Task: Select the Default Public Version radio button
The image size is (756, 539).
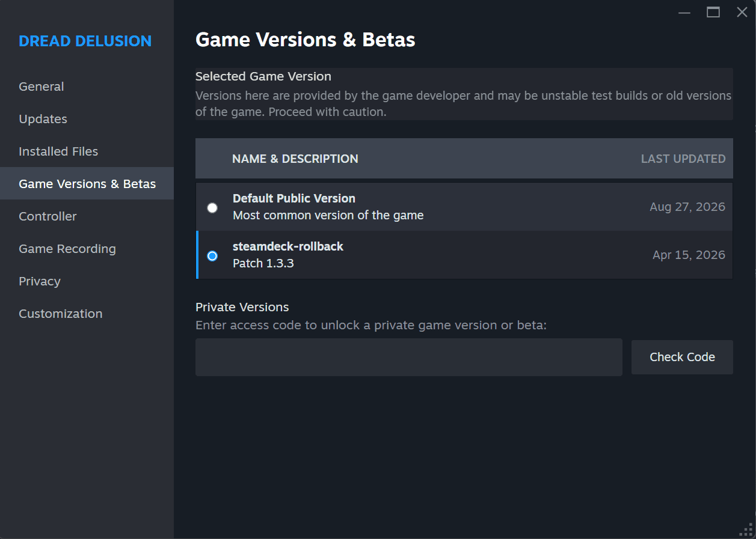Action: pyautogui.click(x=212, y=208)
